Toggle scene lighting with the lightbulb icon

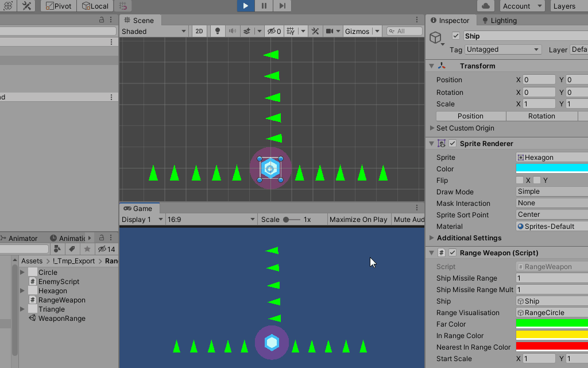217,30
